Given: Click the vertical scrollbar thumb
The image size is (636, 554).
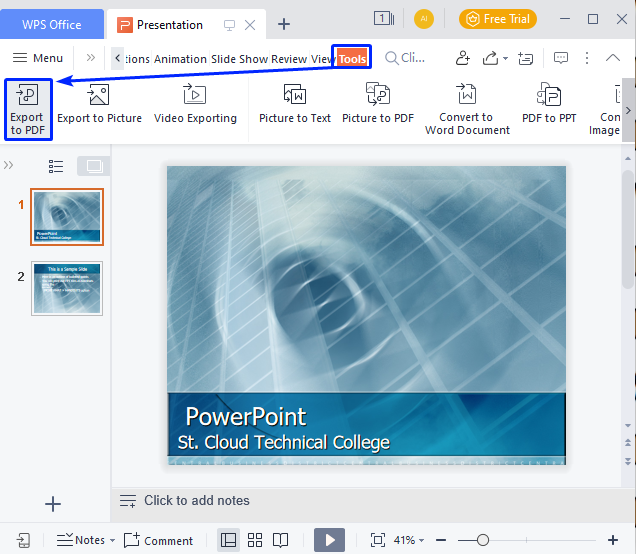Looking at the screenshot, I should [x=628, y=229].
